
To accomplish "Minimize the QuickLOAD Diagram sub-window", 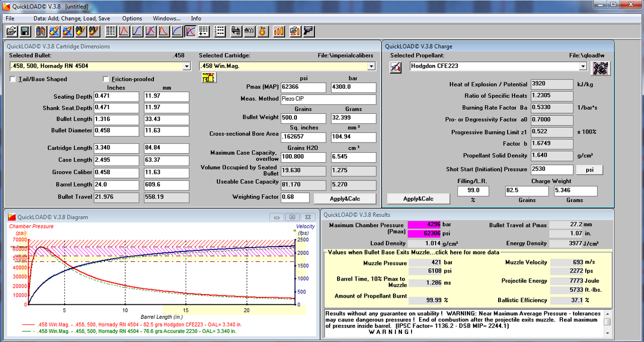I will [276, 217].
